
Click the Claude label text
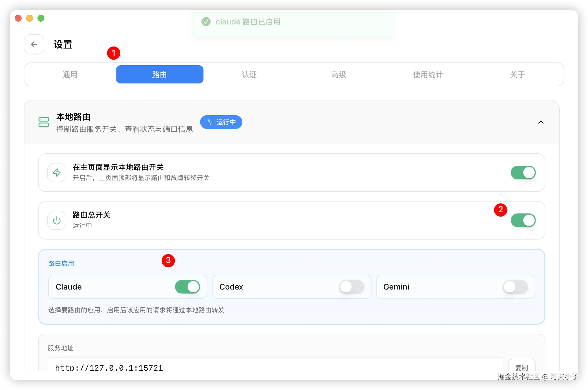69,287
